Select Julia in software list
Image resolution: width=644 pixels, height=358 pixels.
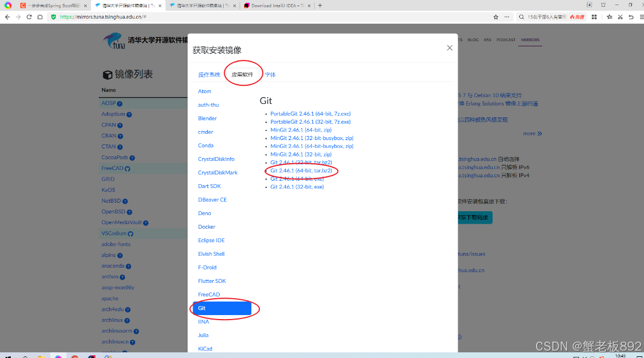203,335
